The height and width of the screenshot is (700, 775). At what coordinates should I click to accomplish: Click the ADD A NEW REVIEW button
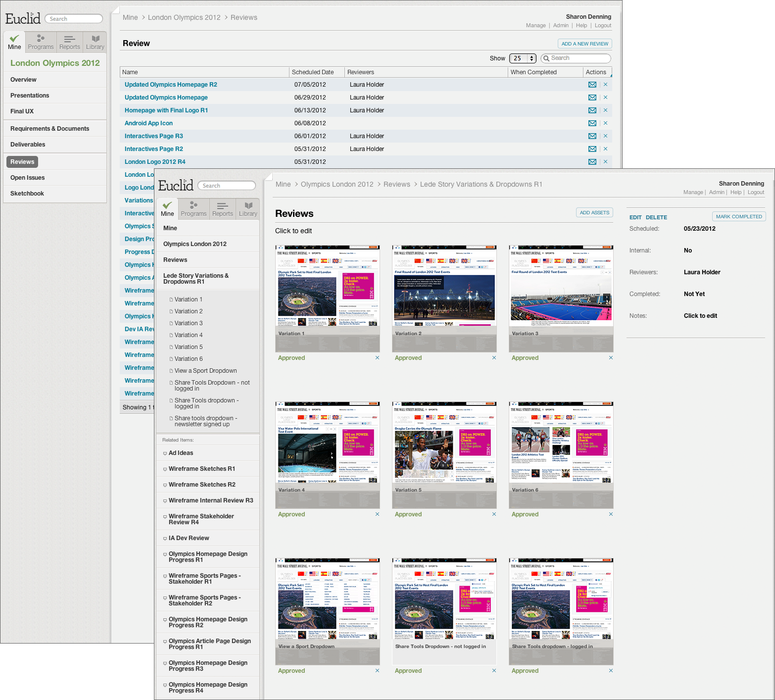(x=585, y=44)
